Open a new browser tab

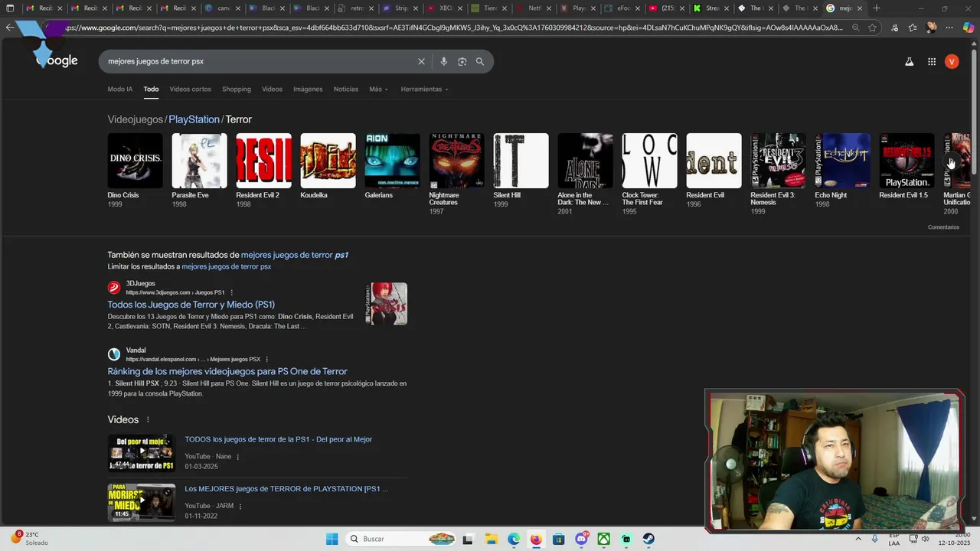point(877,8)
